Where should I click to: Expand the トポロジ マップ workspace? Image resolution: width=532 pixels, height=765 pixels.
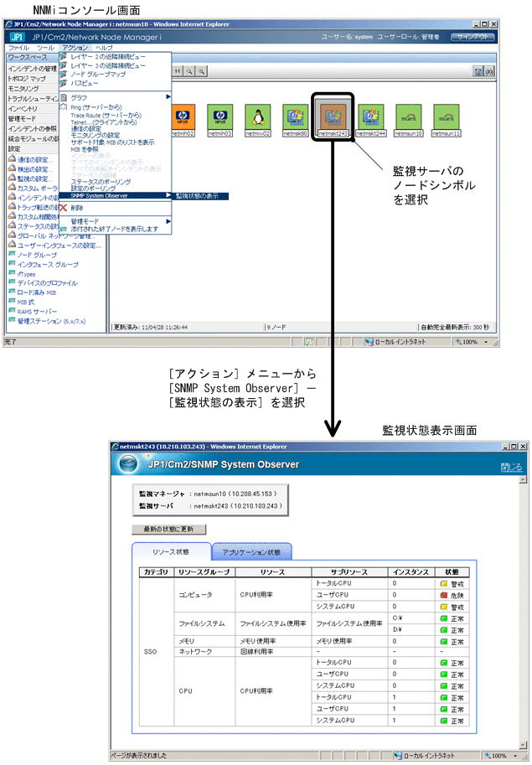[32, 79]
